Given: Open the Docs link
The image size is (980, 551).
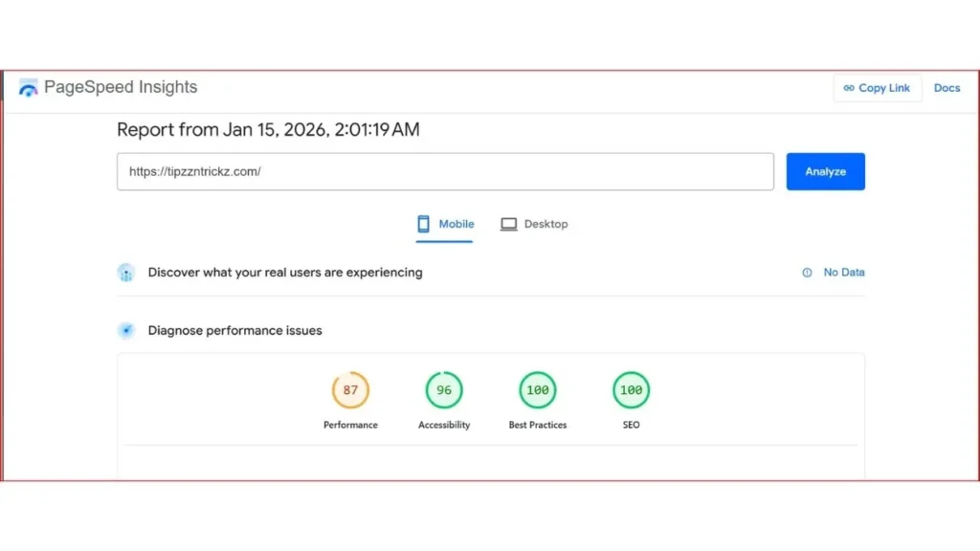Looking at the screenshot, I should [x=947, y=87].
